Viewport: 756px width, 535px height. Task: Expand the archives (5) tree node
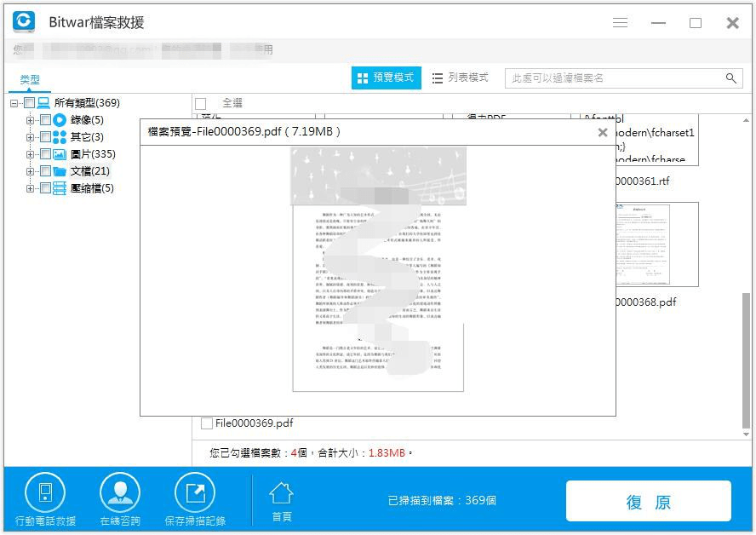(x=30, y=188)
